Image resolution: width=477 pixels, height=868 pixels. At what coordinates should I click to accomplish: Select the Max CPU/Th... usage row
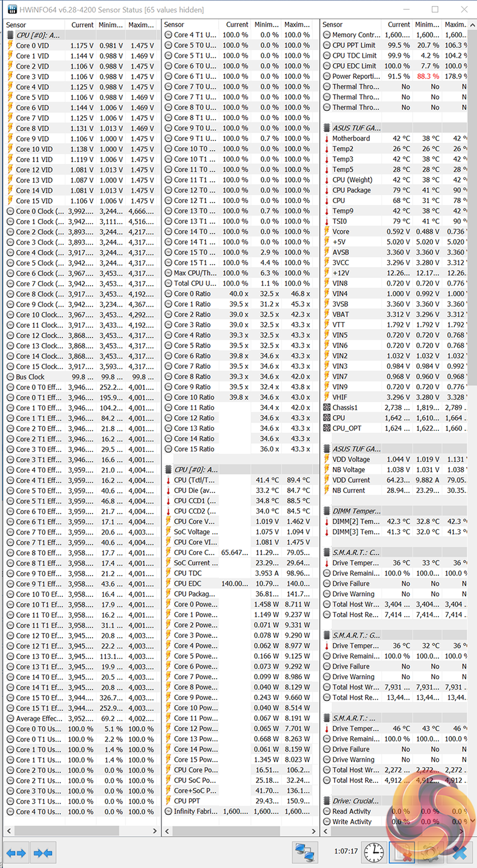[240, 273]
